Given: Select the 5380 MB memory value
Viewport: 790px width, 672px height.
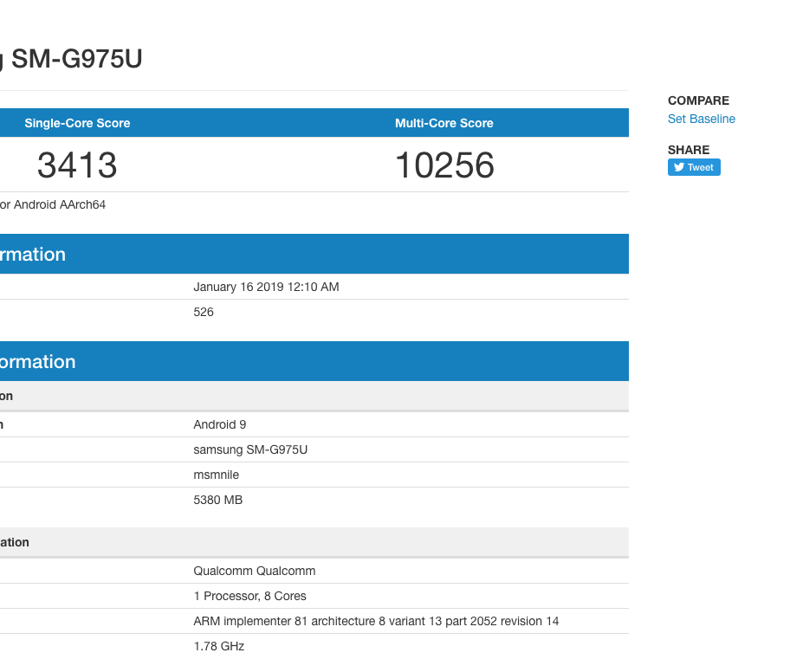Looking at the screenshot, I should tap(217, 500).
